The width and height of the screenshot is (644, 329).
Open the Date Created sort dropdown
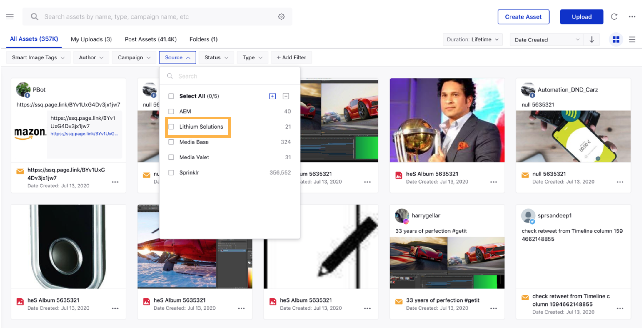pyautogui.click(x=546, y=39)
